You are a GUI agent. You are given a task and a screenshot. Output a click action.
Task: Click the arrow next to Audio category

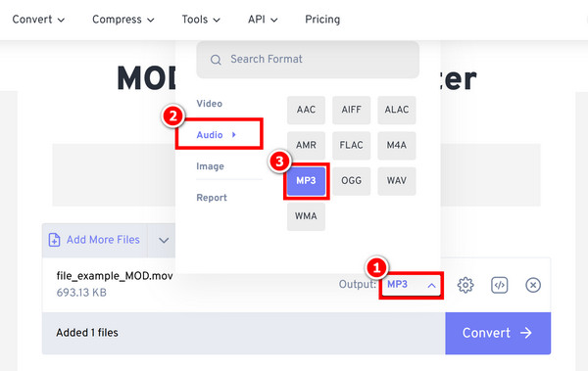[234, 134]
